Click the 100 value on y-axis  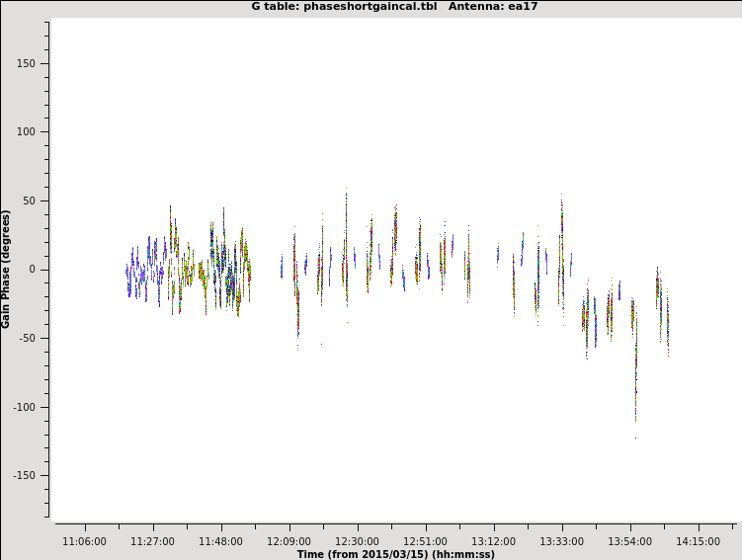[x=25, y=132]
